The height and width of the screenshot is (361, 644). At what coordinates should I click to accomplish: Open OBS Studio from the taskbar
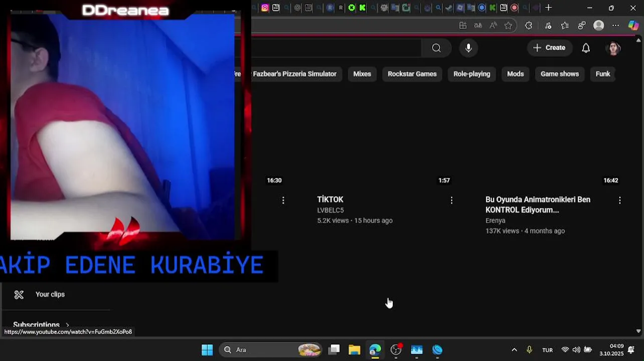396,349
